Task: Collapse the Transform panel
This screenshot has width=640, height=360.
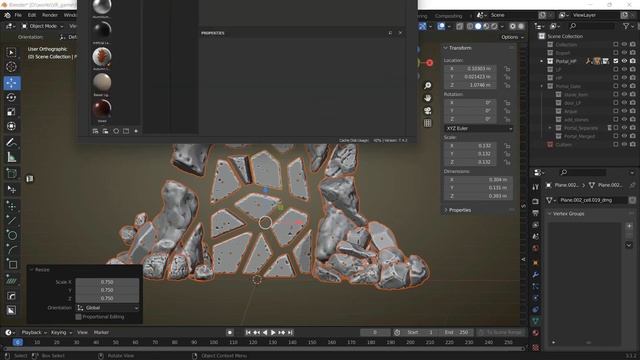Action: click(446, 48)
